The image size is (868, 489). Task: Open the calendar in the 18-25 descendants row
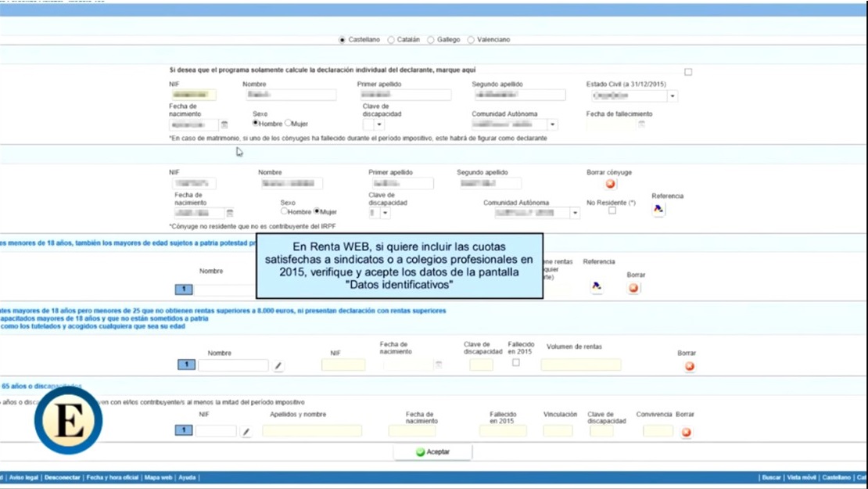[x=439, y=365]
